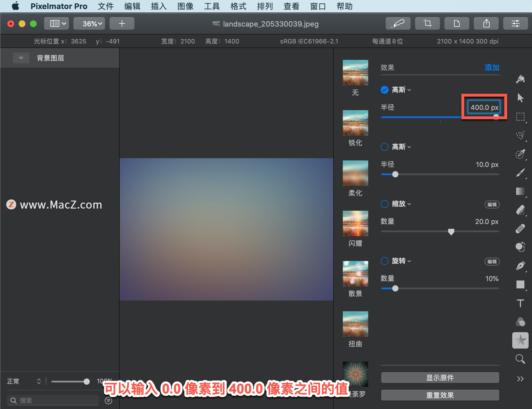Open the first 高斯 effect type dropdown
Image resolution: width=532 pixels, height=409 pixels.
click(401, 90)
